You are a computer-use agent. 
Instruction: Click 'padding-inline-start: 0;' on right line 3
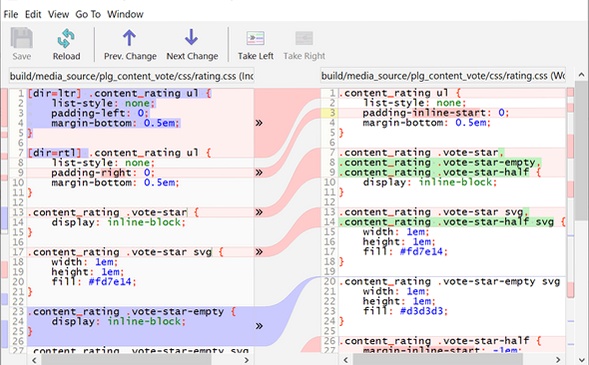coord(436,113)
